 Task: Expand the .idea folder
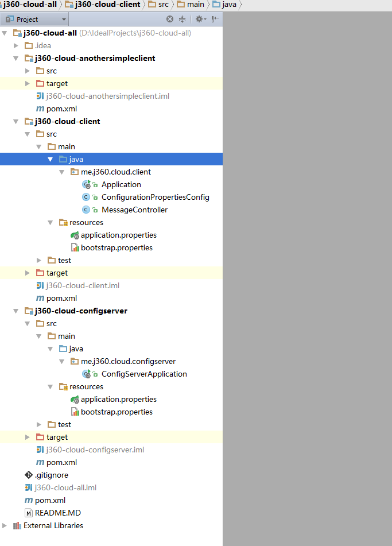coord(17,45)
